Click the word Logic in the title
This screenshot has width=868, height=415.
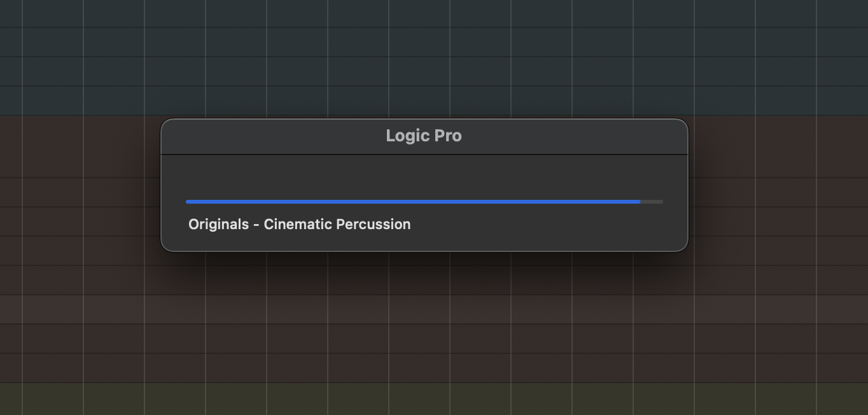405,136
